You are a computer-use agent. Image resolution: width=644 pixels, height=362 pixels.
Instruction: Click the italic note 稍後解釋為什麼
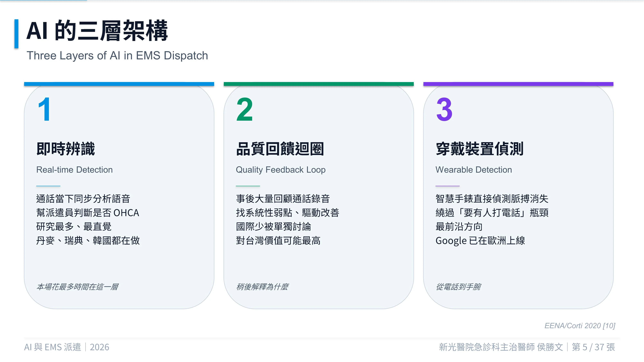pyautogui.click(x=262, y=287)
